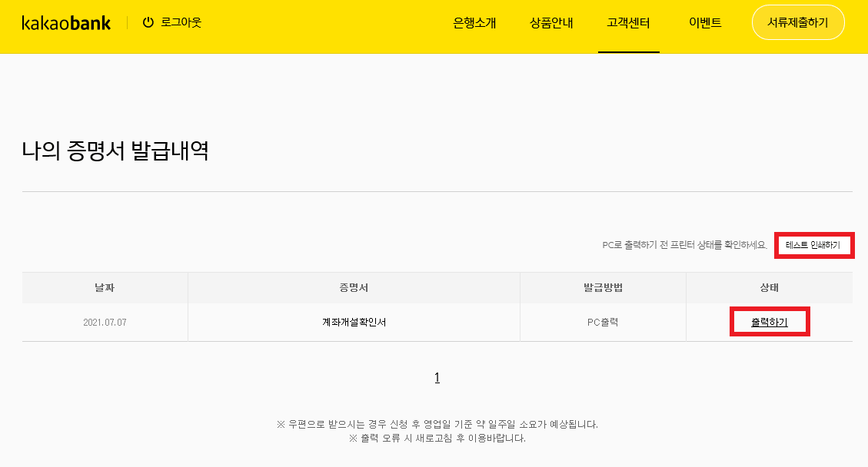The width and height of the screenshot is (868, 467).
Task: Click the date 2021.07.07 cell
Action: coord(105,322)
